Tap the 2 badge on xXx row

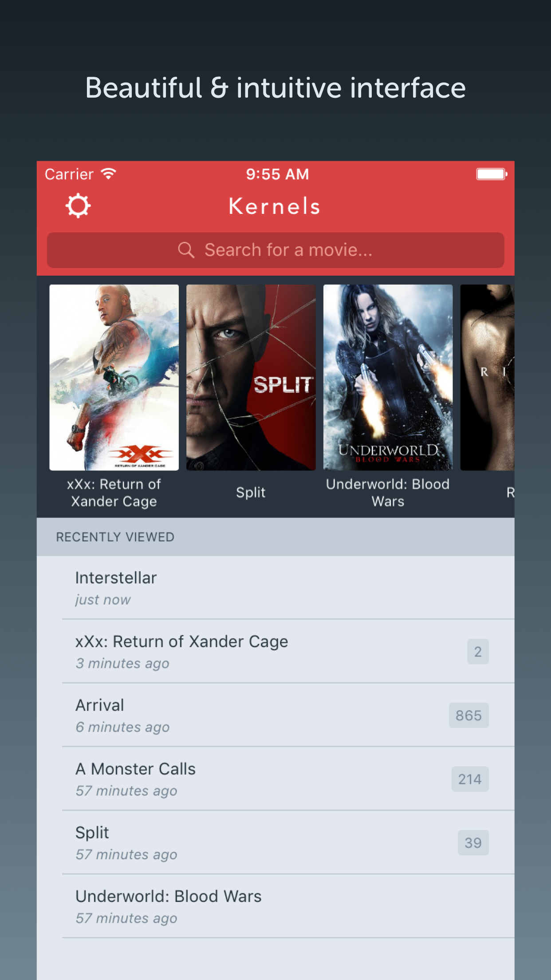pyautogui.click(x=478, y=652)
